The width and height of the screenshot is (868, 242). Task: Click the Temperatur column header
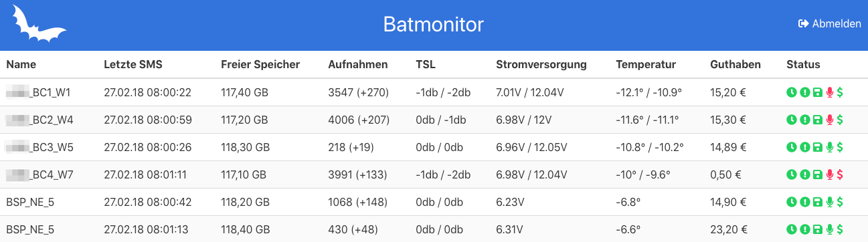[646, 64]
